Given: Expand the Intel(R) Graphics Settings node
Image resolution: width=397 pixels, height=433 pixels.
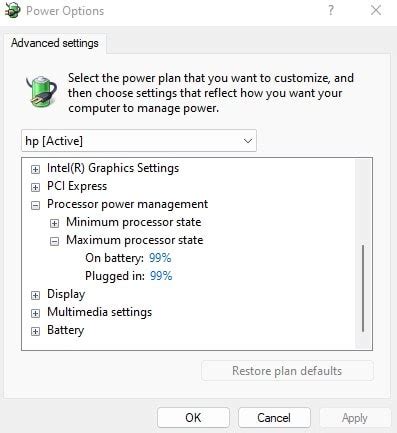Looking at the screenshot, I should (35, 169).
